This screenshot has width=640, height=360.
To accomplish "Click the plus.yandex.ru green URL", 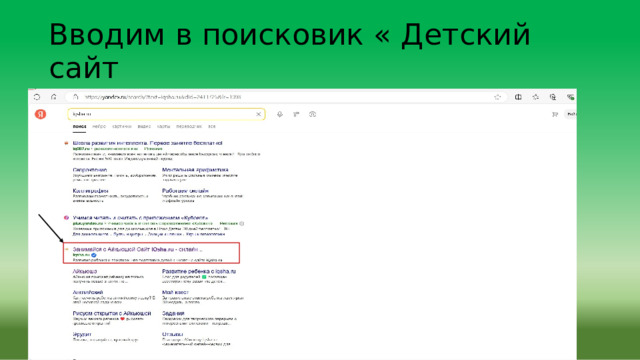I will click(88, 224).
